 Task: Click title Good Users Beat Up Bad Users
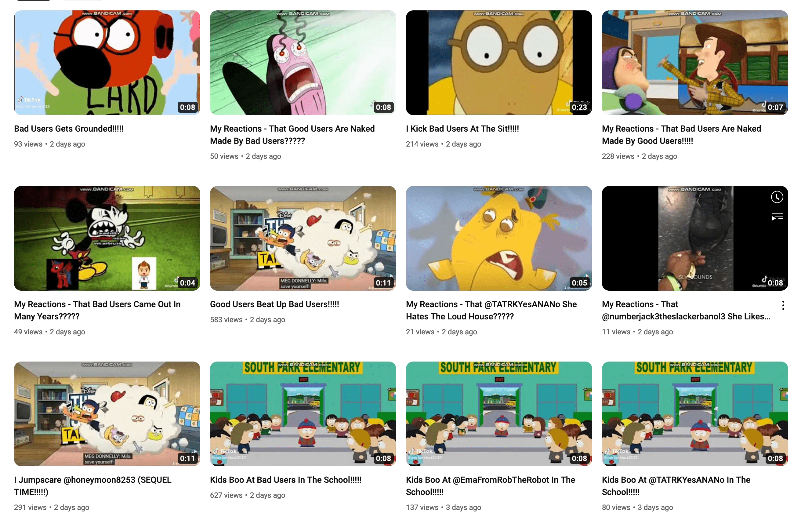pos(274,304)
